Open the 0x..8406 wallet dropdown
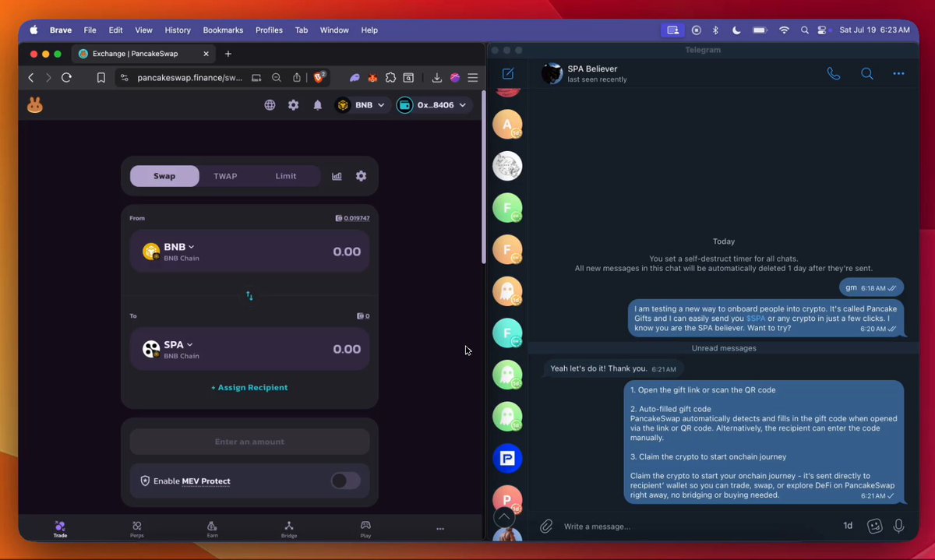Viewport: 935px width, 560px height. tap(433, 105)
